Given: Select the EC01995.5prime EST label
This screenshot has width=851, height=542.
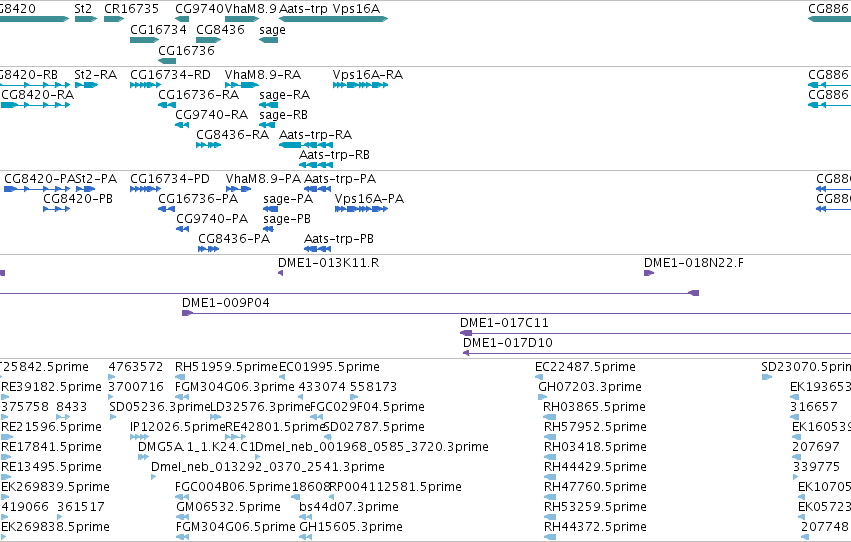Looking at the screenshot, I should pos(329,367).
